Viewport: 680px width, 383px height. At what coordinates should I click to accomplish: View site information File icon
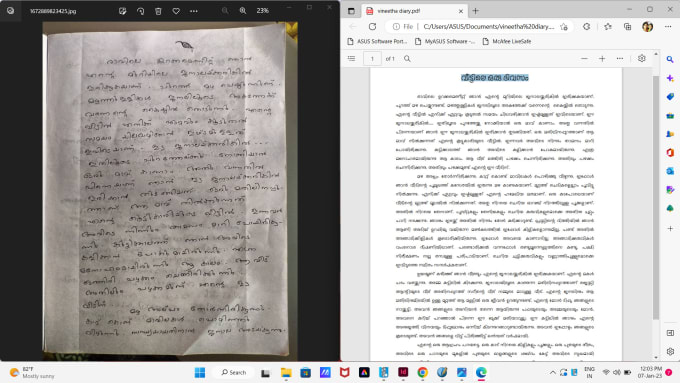403,26
